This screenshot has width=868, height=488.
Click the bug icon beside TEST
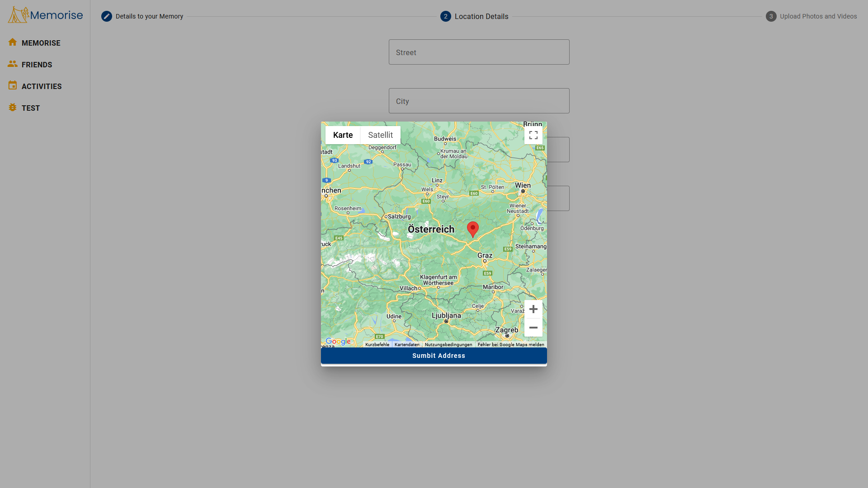13,107
